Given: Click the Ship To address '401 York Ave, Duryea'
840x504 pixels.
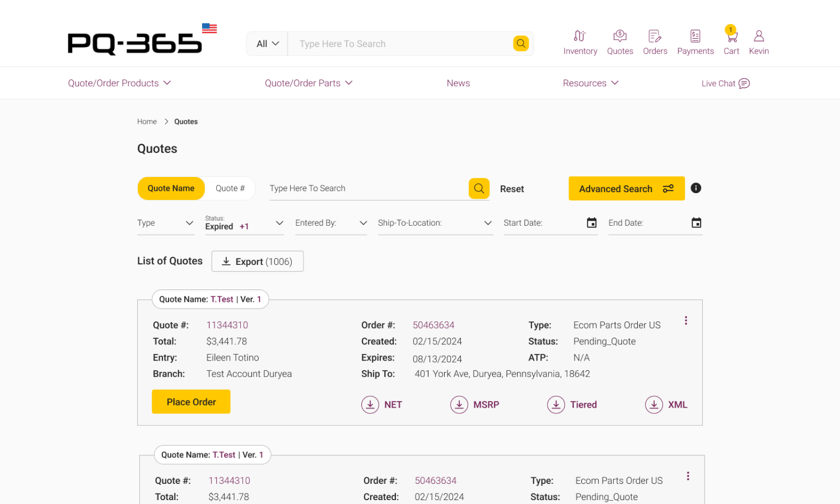Looking at the screenshot, I should pyautogui.click(x=502, y=374).
